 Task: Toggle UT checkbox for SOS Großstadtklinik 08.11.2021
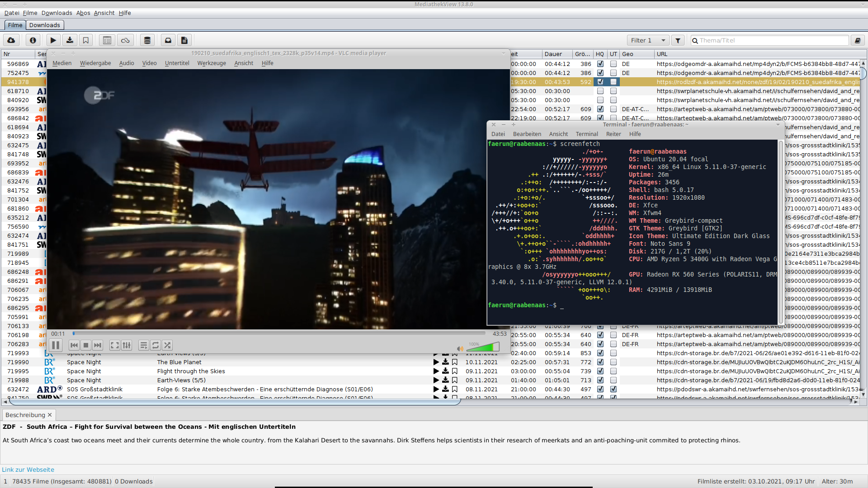pos(613,389)
